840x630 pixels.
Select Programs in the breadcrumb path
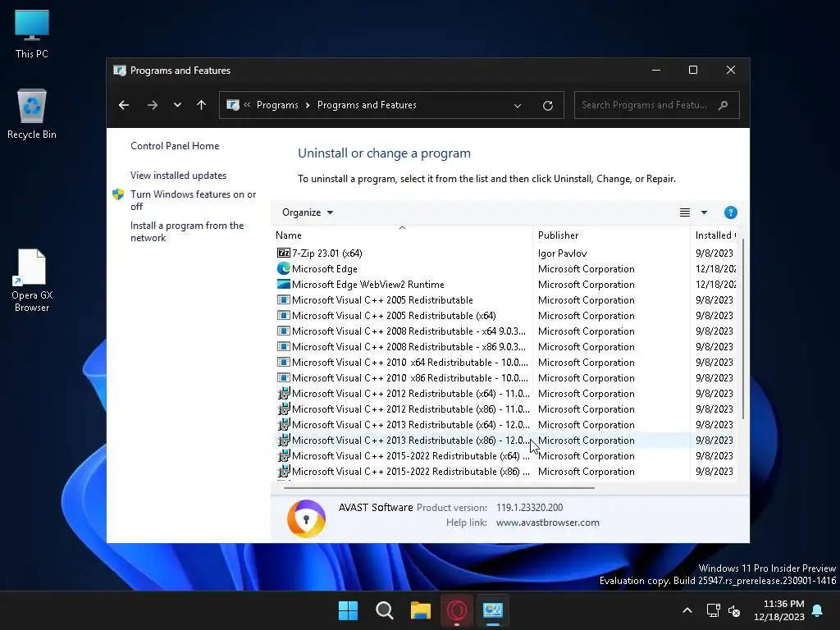(277, 105)
